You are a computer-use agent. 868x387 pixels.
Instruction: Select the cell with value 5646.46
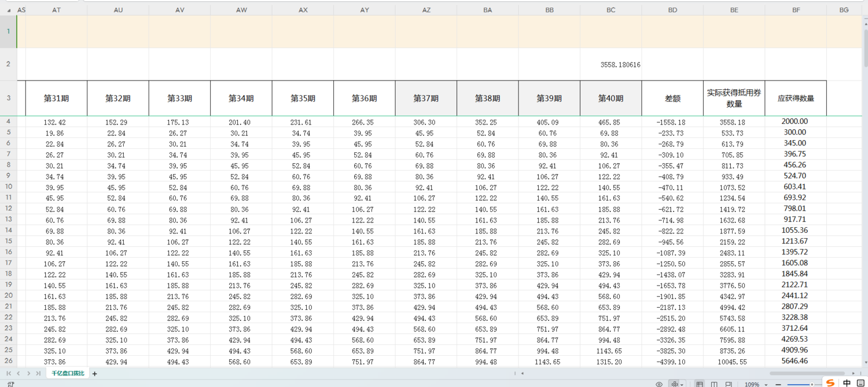click(796, 361)
